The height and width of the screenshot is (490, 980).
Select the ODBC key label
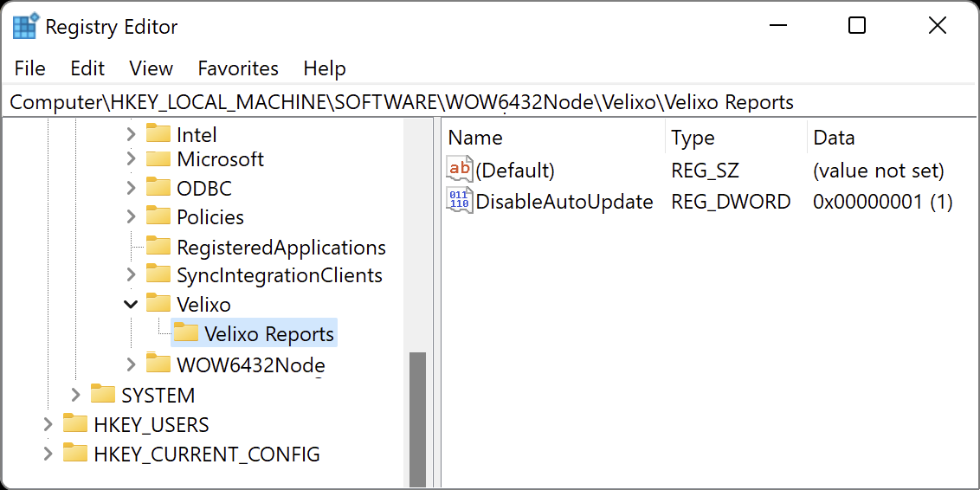coord(204,188)
